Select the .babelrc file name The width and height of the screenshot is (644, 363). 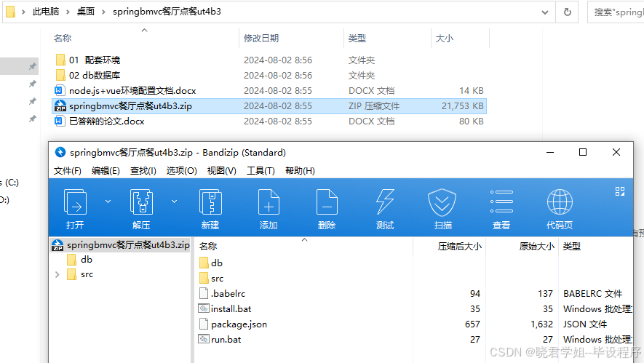click(228, 294)
